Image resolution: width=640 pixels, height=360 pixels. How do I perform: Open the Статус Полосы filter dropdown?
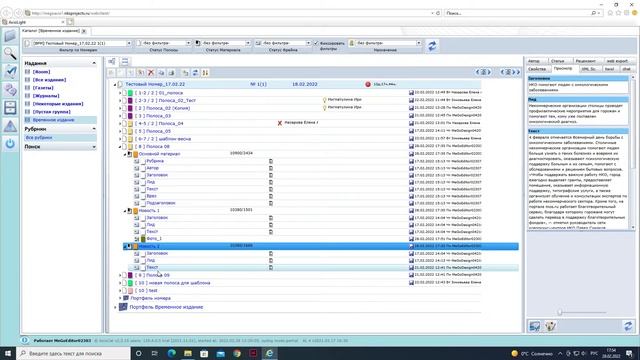pyautogui.click(x=188, y=43)
